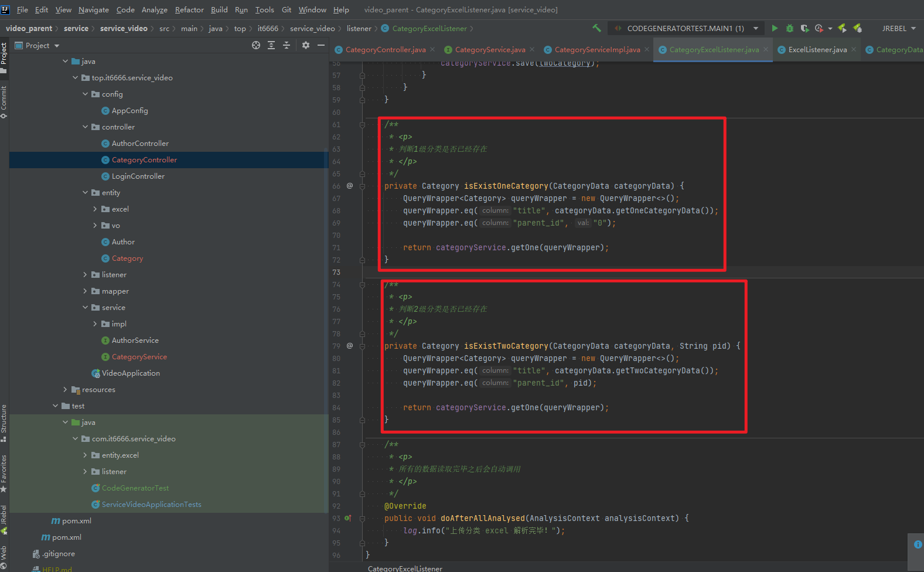Fold the isExistTwoCategory method at line 79
The image size is (924, 572).
tap(362, 346)
